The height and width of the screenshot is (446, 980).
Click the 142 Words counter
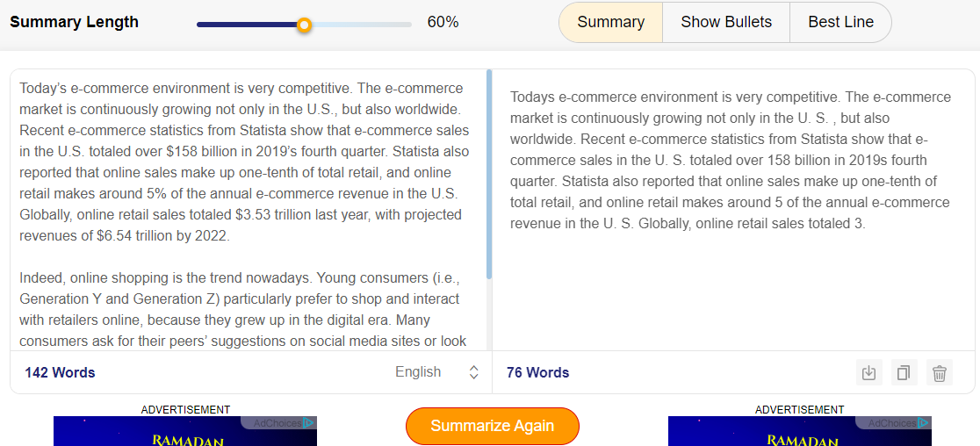(60, 373)
